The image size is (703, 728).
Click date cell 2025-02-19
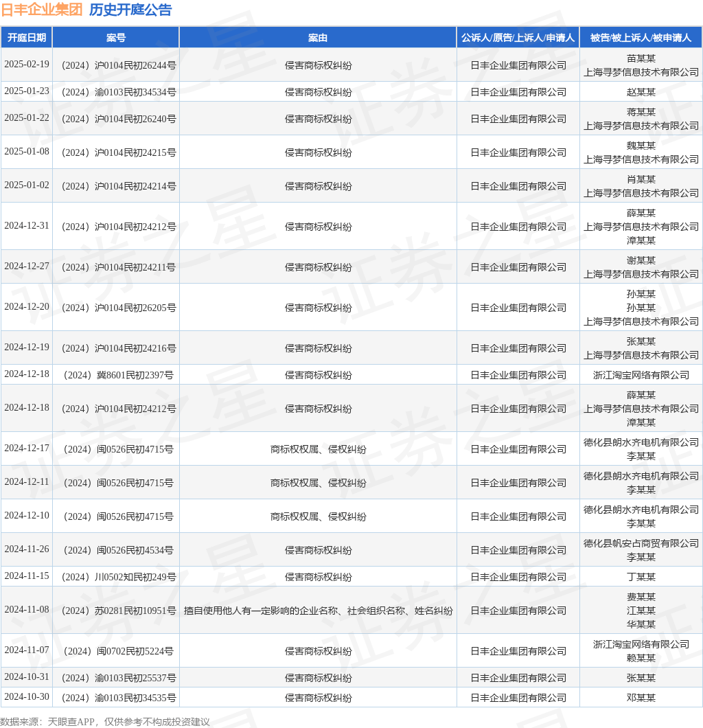click(27, 65)
